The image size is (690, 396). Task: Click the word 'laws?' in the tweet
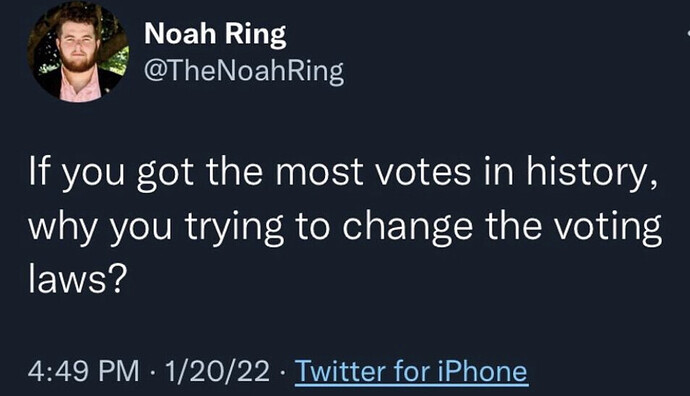coord(78,279)
